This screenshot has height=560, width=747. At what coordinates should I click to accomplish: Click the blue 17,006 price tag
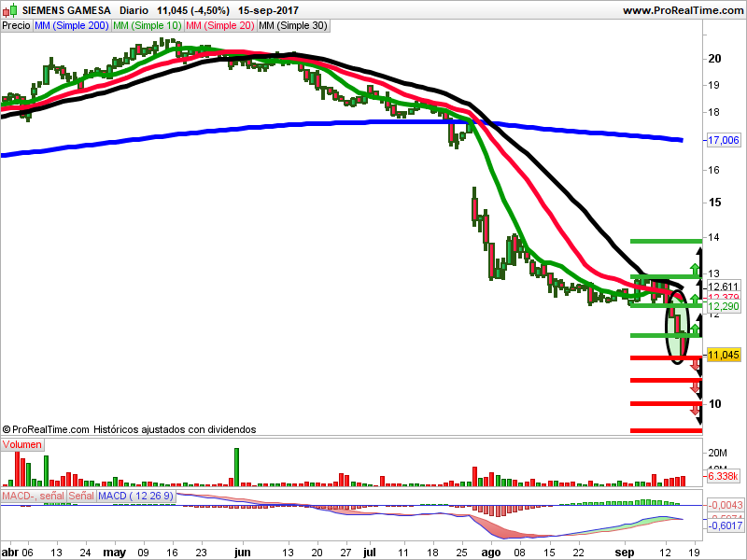[723, 140]
